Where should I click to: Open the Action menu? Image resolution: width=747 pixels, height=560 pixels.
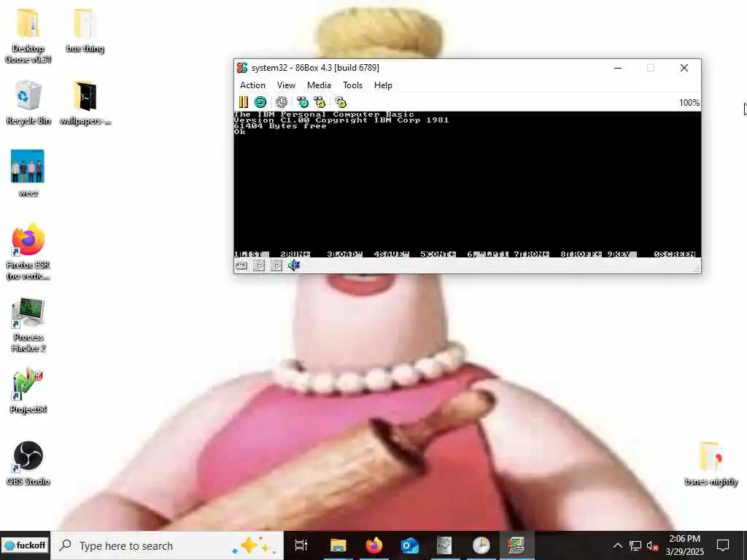point(252,85)
